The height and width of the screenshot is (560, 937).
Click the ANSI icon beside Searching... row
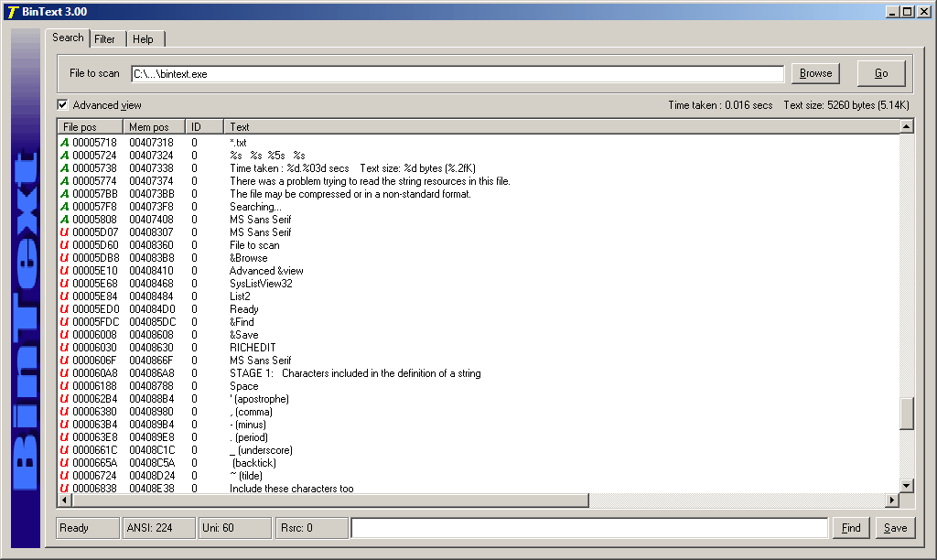click(x=65, y=207)
